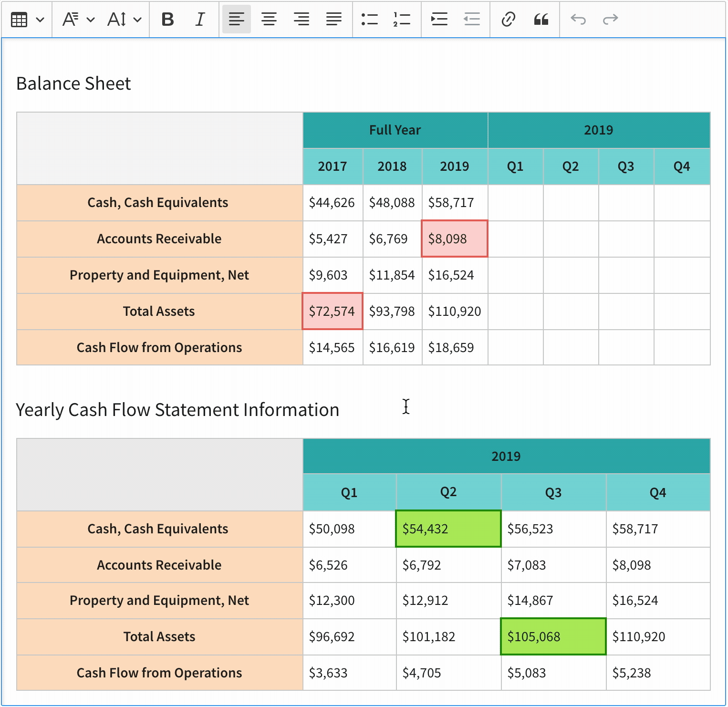The width and height of the screenshot is (728, 707).
Task: Click the Balance Sheet heading
Action: click(x=73, y=83)
